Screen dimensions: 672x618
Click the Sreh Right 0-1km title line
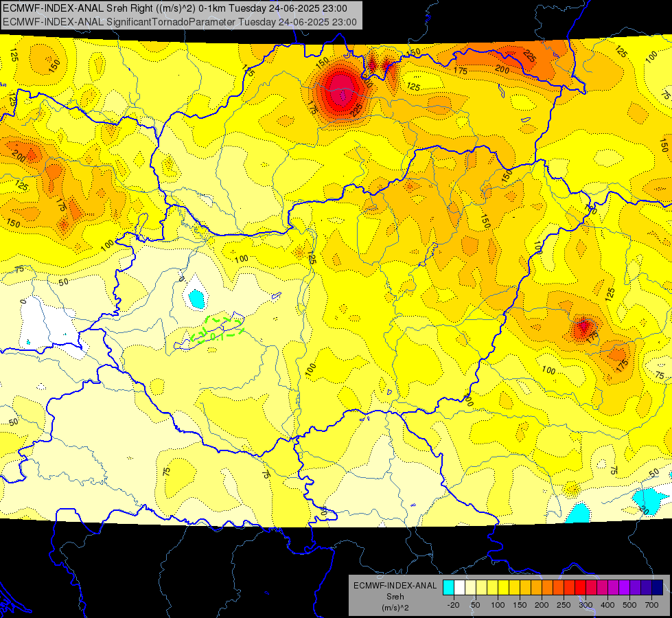pos(175,8)
